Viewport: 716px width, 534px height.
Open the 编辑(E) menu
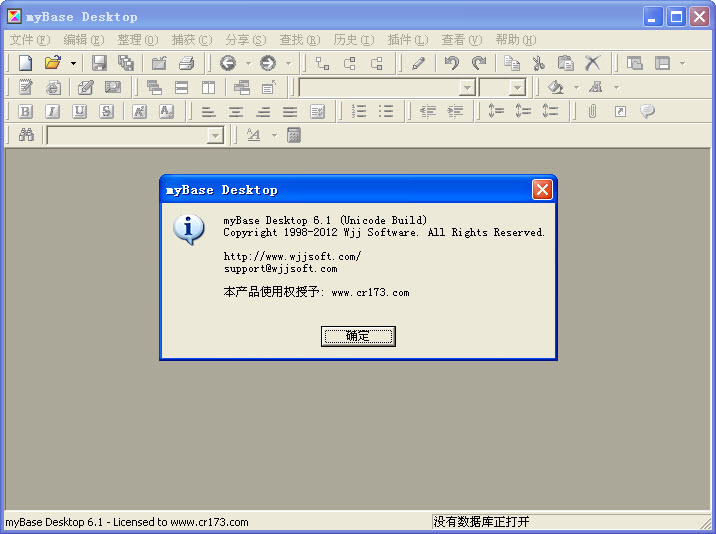[84, 40]
